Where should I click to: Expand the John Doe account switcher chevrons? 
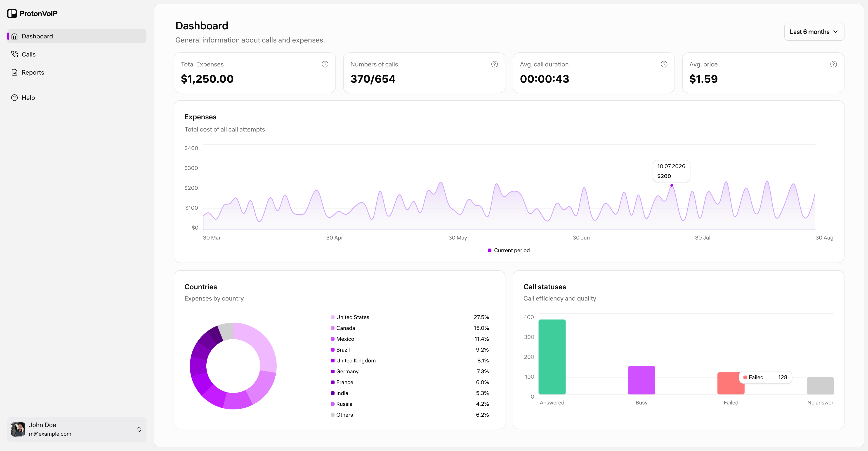pos(139,429)
